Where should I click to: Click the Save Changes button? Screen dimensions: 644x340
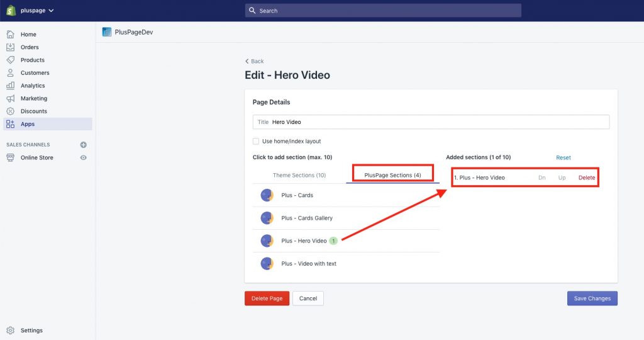coord(592,298)
